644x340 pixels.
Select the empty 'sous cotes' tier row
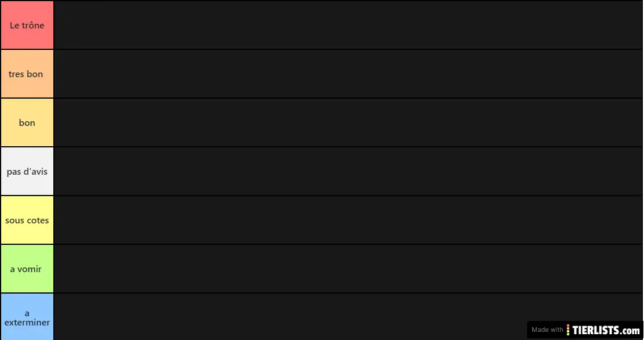[348, 220]
